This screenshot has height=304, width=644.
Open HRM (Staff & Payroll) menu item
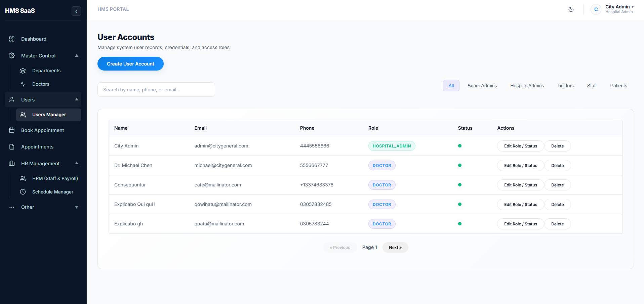point(48,178)
